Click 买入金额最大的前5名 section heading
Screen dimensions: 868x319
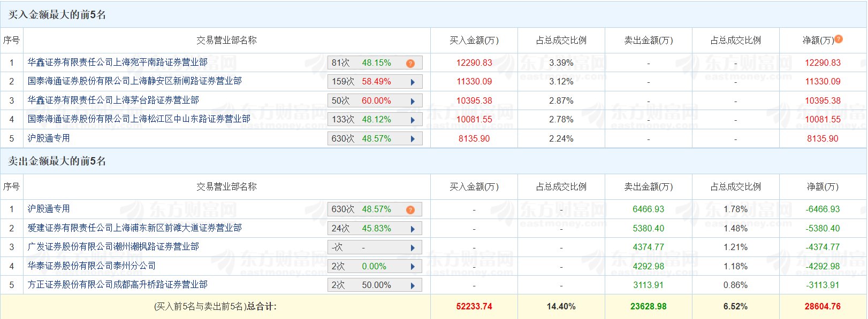pos(57,15)
